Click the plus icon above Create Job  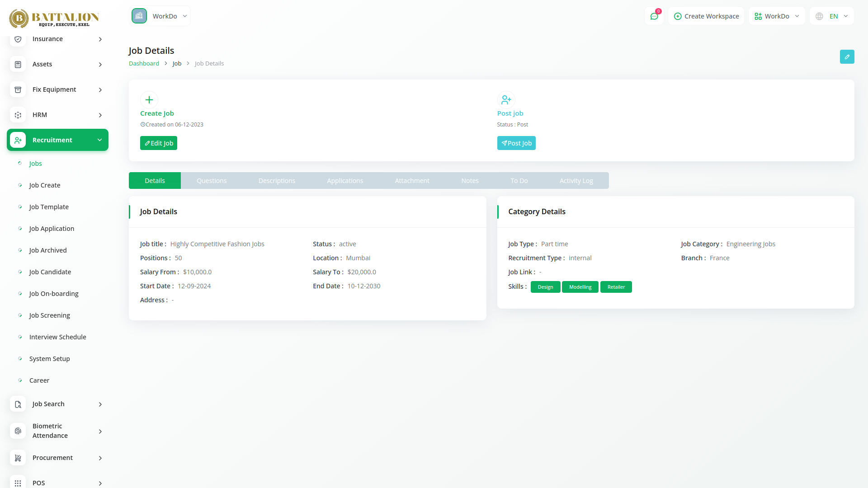point(149,100)
